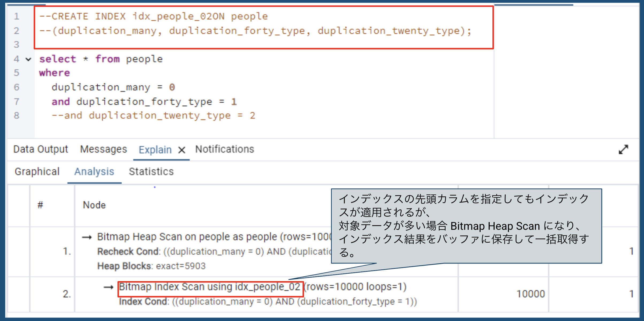Collapse the Bitmap Index Scan node arrow
Viewport: 644px width, 321px height.
pyautogui.click(x=108, y=287)
